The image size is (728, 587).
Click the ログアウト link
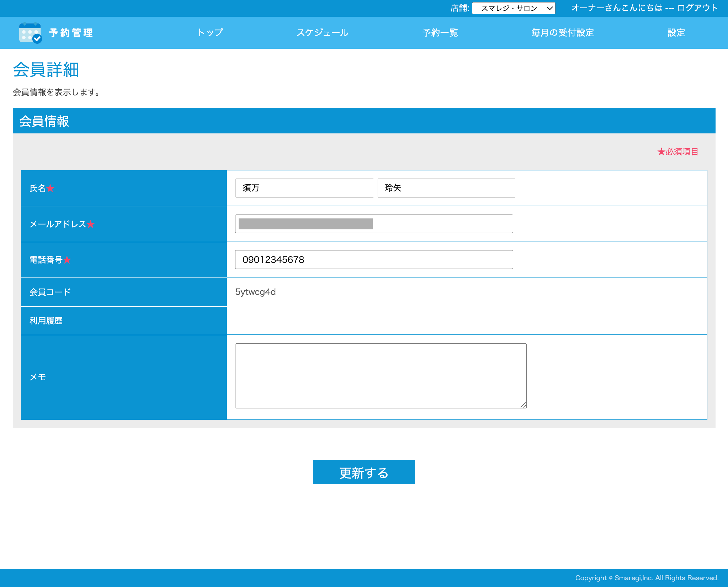(697, 8)
